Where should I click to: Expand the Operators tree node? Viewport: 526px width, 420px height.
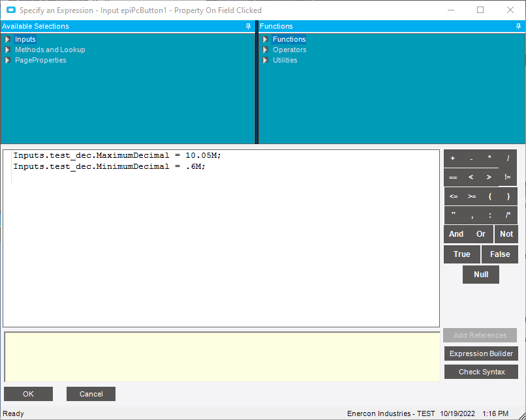(x=266, y=50)
